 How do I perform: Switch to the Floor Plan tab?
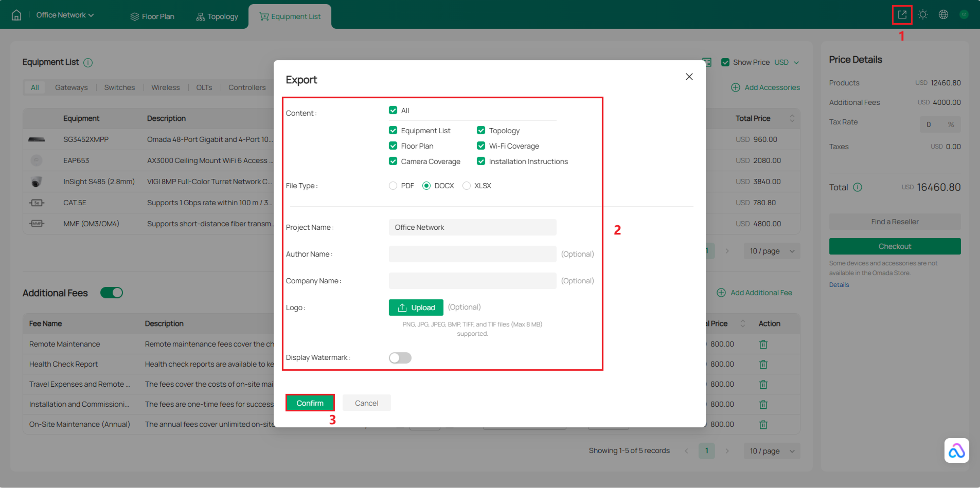pyautogui.click(x=152, y=17)
